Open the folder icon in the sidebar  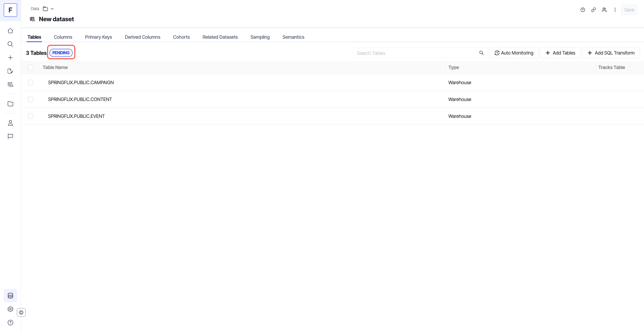10,104
